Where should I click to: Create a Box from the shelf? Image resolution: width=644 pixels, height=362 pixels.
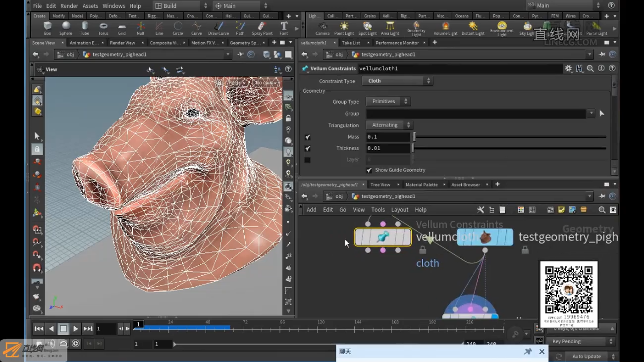(x=47, y=28)
